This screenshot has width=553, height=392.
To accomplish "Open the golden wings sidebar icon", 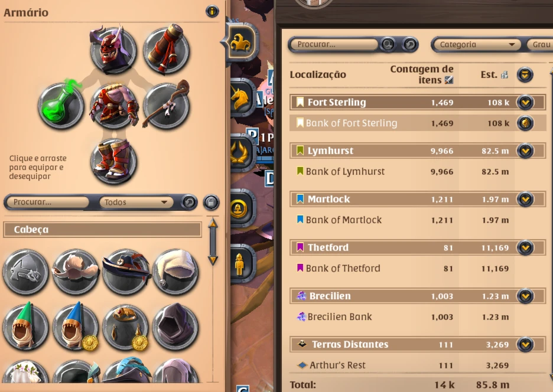I will point(242,153).
